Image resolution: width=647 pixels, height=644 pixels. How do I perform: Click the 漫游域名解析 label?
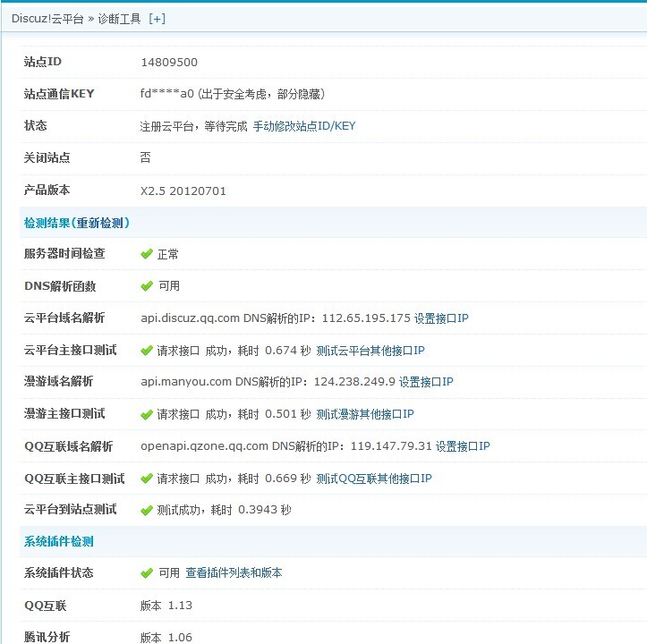[x=58, y=381]
